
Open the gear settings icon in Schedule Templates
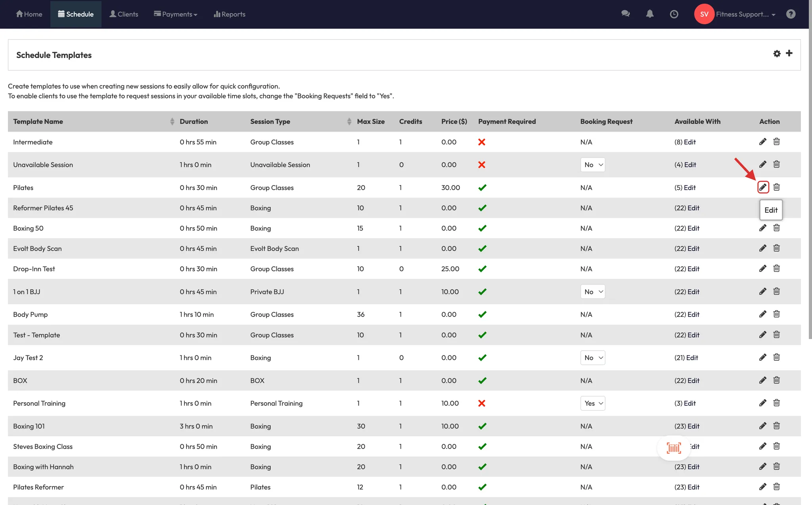777,54
